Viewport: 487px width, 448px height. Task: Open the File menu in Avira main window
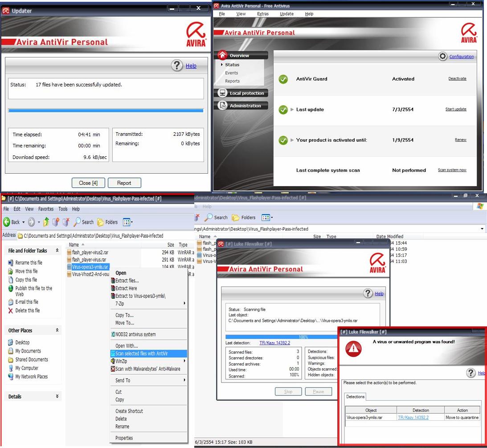click(222, 14)
